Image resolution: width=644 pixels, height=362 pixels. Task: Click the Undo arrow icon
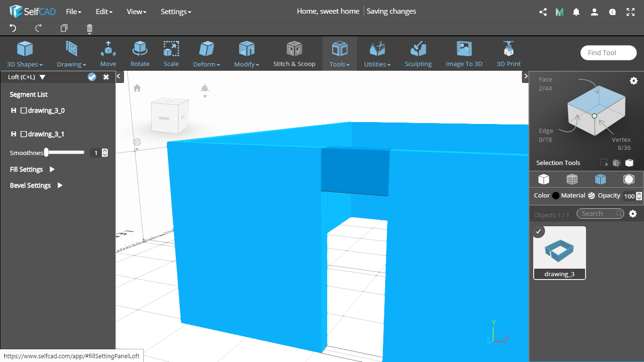tap(13, 28)
